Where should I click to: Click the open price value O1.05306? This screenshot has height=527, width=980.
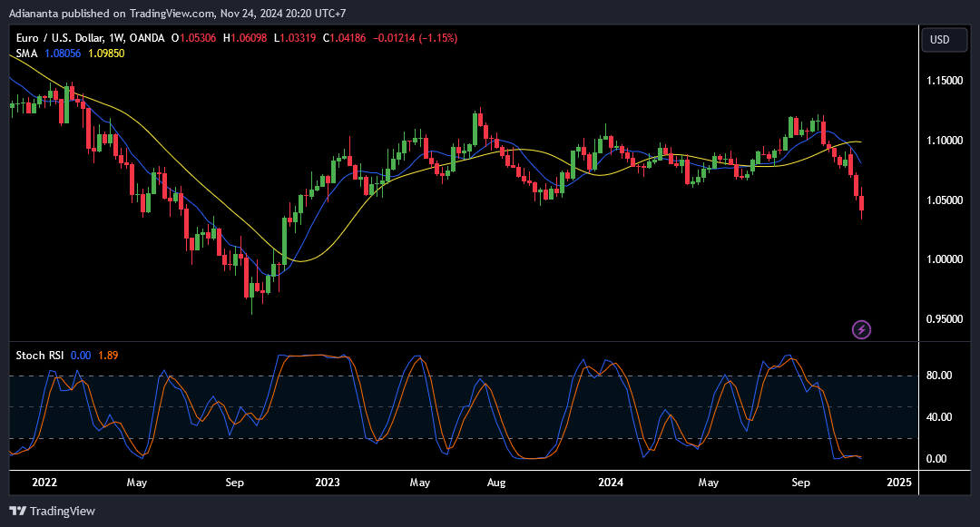coord(194,38)
